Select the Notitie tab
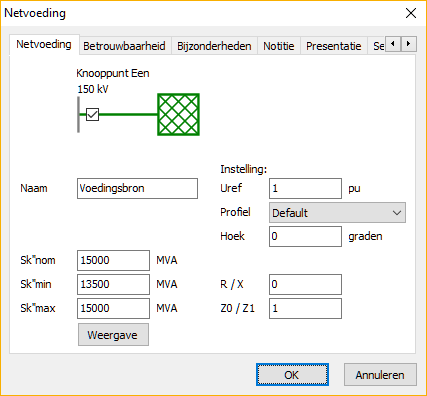The image size is (427, 396). (279, 46)
